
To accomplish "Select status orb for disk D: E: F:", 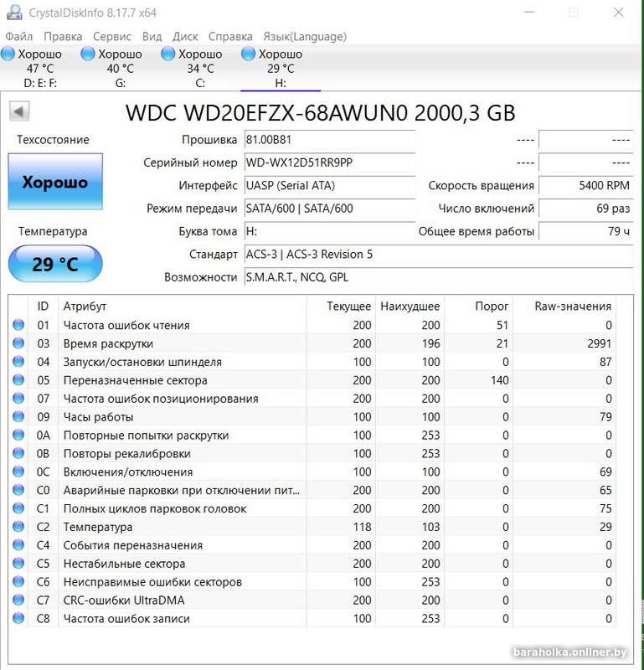I will [8, 54].
